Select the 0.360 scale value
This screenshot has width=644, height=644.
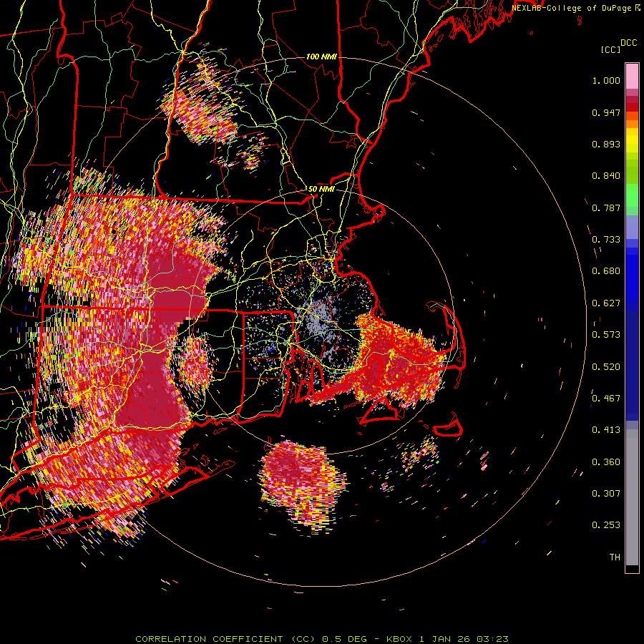606,462
